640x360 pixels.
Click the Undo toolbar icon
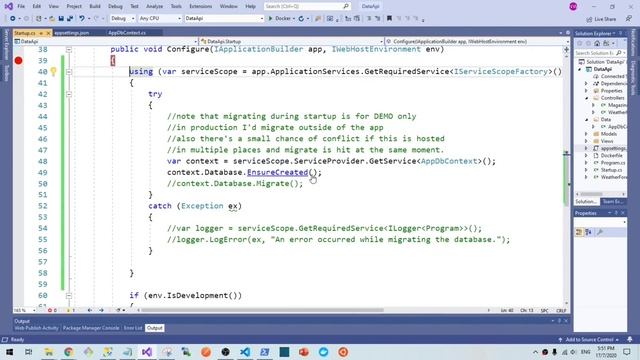[82, 18]
